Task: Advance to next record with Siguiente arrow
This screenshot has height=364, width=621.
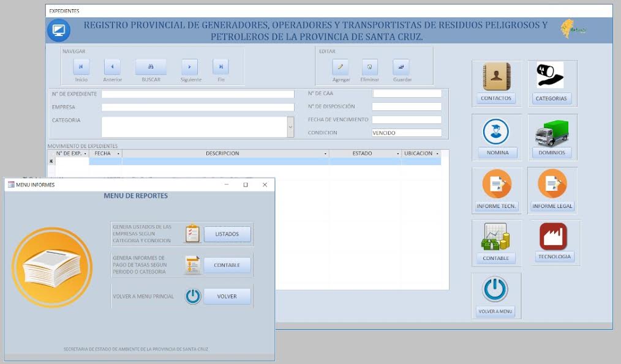Action: tap(190, 67)
